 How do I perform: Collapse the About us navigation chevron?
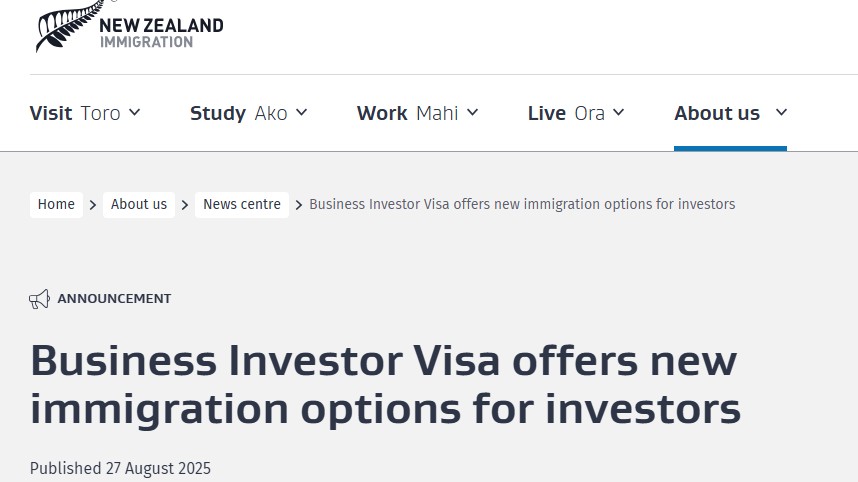point(782,112)
